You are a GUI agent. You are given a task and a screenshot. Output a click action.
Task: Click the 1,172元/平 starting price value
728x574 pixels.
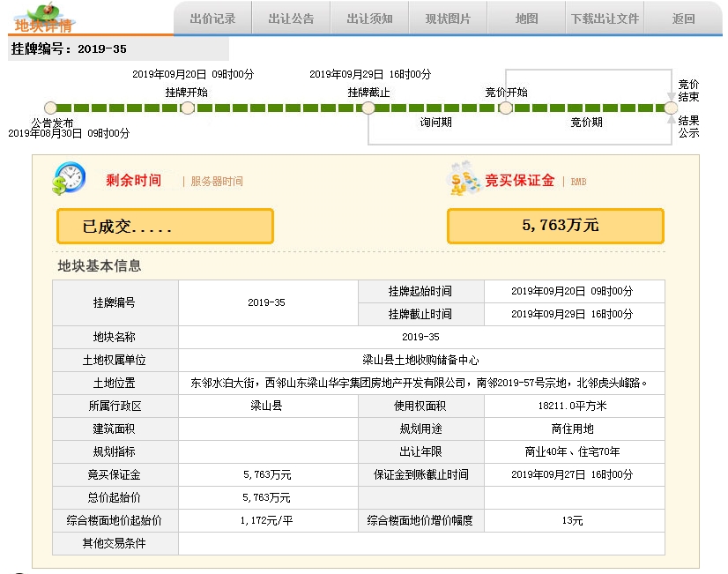(267, 520)
